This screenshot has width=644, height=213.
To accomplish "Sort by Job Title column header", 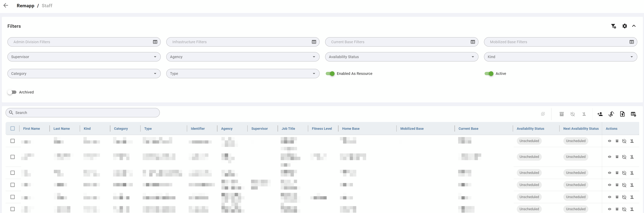I will click(x=288, y=128).
